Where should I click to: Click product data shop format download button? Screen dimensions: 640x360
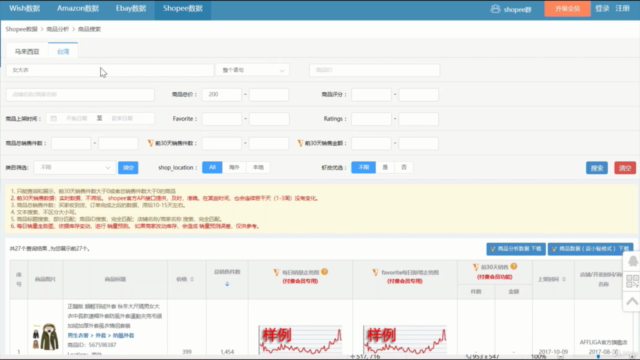(x=590, y=249)
